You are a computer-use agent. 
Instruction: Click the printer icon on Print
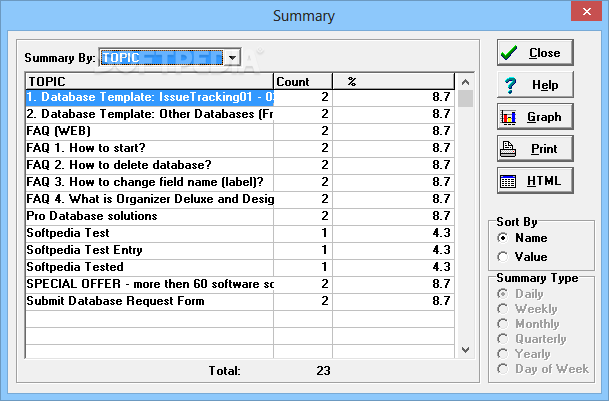[x=508, y=149]
